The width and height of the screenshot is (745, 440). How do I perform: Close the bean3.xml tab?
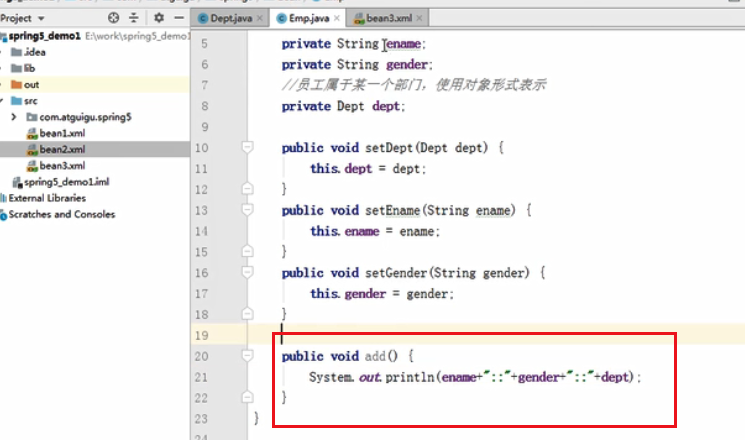419,18
